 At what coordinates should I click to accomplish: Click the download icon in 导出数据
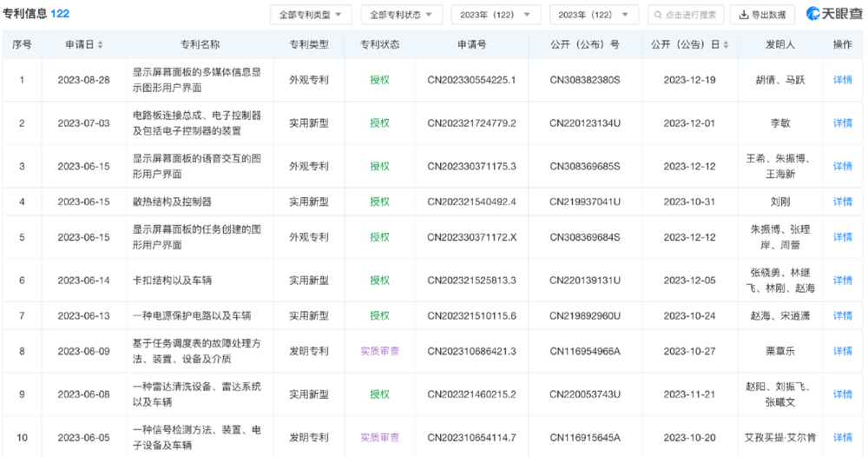(x=743, y=15)
